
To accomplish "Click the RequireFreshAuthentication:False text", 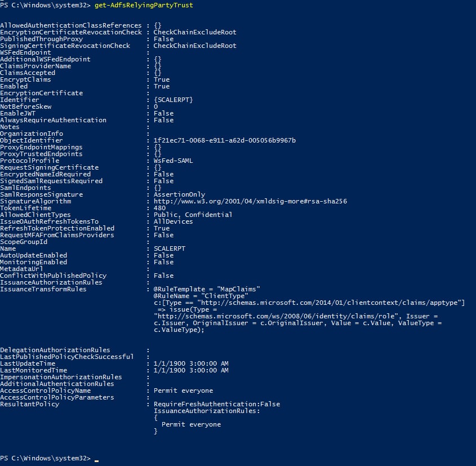I will pyautogui.click(x=217, y=404).
